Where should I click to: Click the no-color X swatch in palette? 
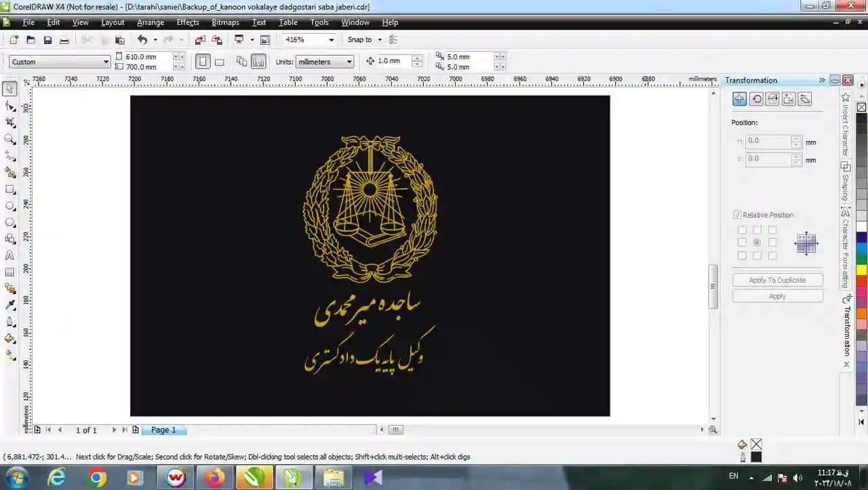click(861, 107)
